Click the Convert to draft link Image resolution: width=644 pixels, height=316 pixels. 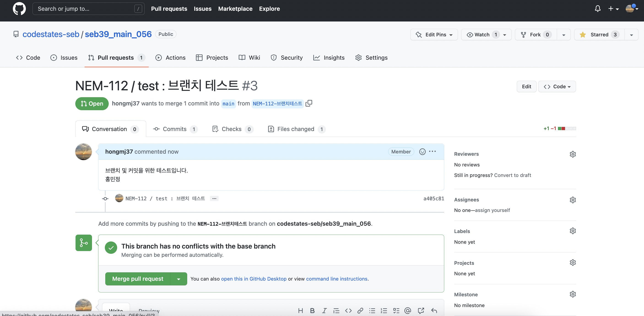click(512, 175)
